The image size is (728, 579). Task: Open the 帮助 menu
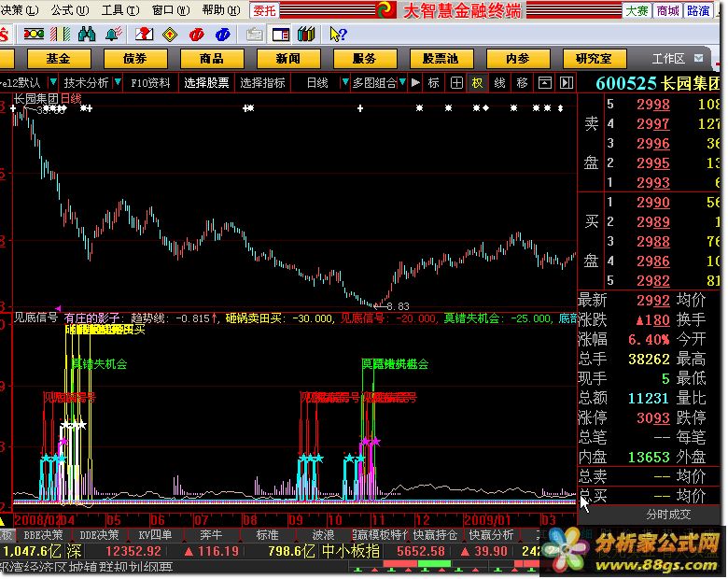tap(221, 9)
